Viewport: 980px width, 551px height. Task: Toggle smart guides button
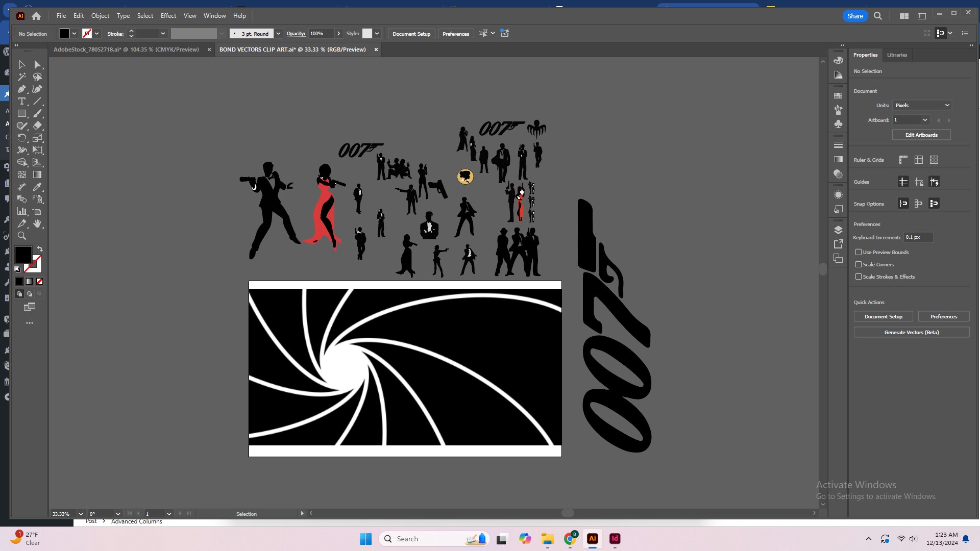point(934,182)
